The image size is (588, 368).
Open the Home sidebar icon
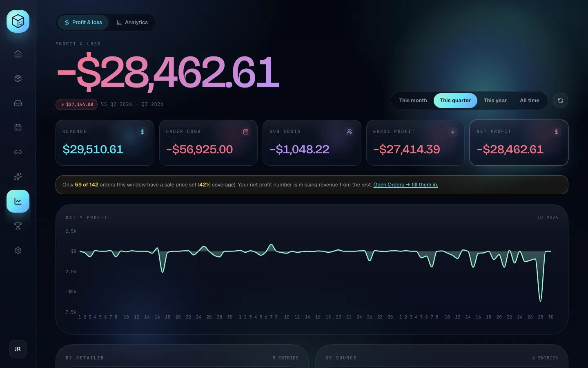coord(18,54)
